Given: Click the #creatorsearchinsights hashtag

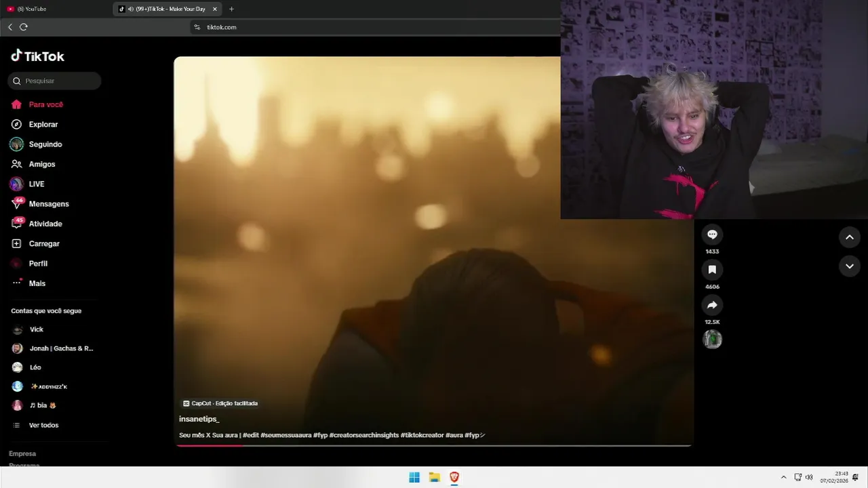Looking at the screenshot, I should click(x=364, y=435).
